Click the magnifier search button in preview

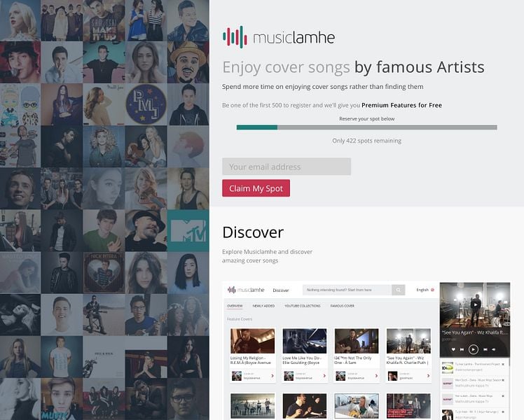click(x=398, y=290)
